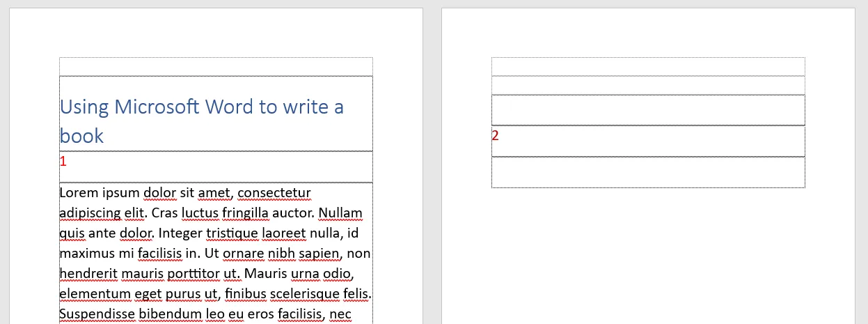Place cursor in the word "adipiscing"
The height and width of the screenshot is (324, 868).
[88, 213]
